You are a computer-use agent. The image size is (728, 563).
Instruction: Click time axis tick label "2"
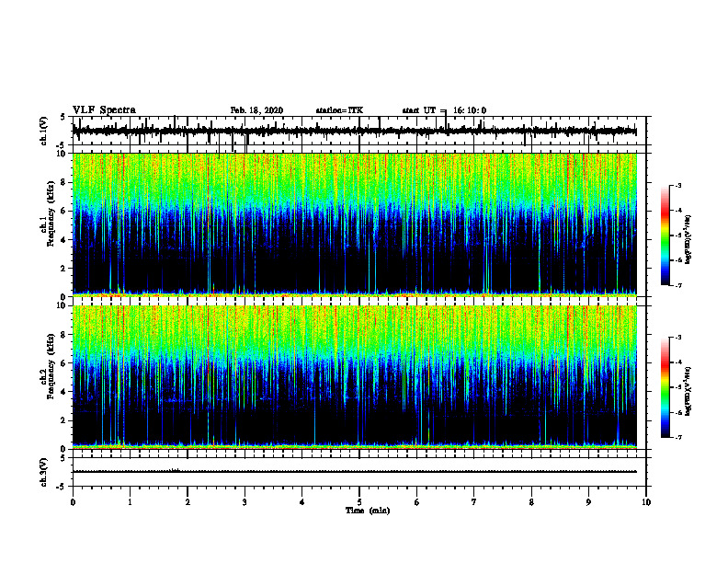(188, 502)
